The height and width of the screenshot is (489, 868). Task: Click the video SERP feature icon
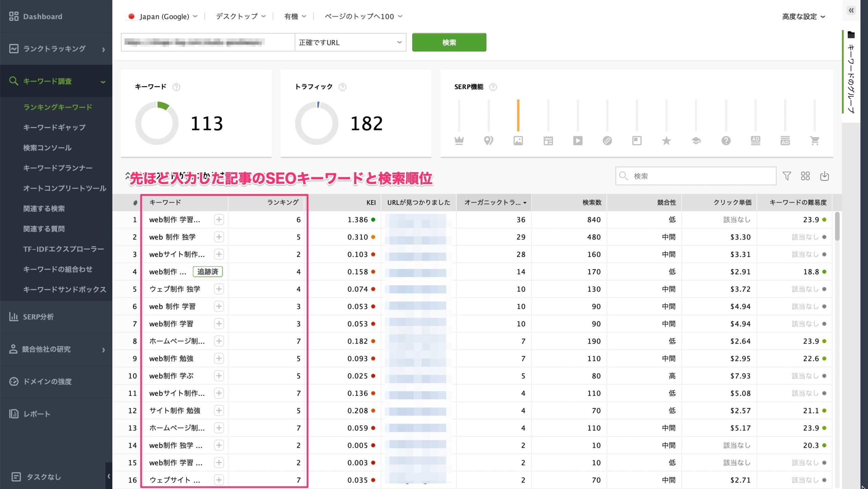tap(578, 140)
